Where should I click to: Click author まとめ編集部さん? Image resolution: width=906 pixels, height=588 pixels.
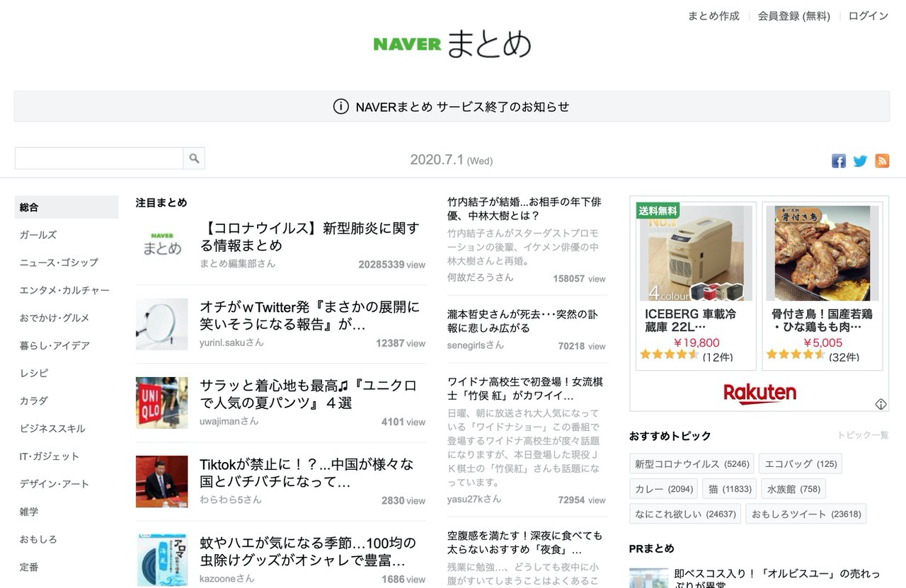click(238, 264)
